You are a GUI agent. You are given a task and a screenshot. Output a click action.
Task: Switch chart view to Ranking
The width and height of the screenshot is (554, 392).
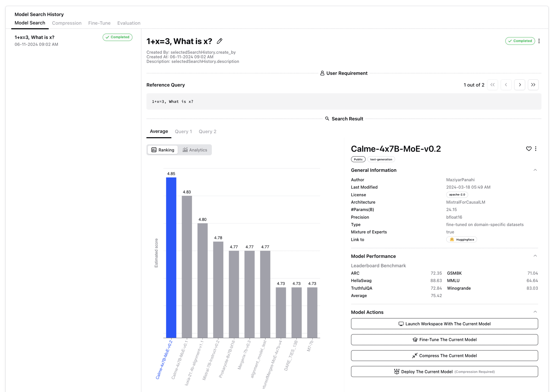(x=163, y=150)
